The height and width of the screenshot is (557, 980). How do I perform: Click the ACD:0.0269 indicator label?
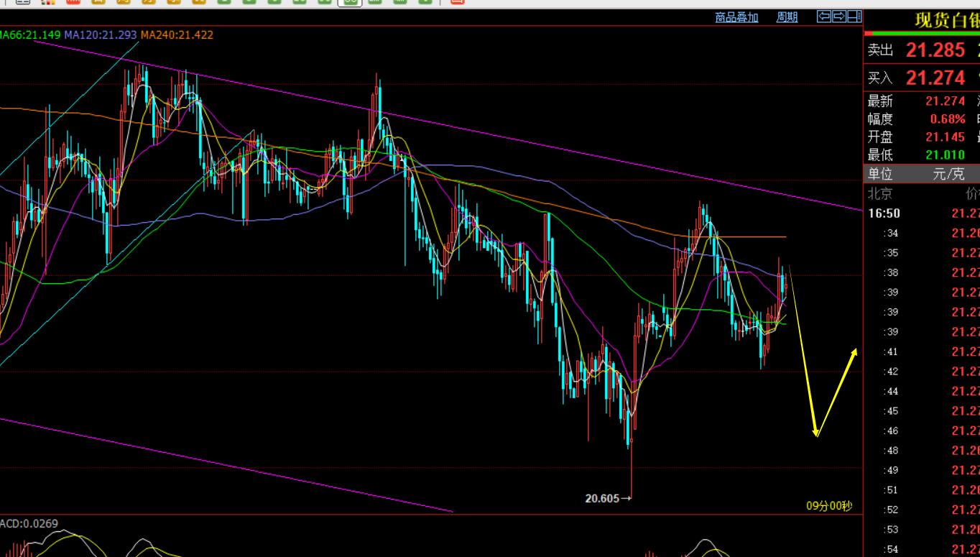(29, 523)
